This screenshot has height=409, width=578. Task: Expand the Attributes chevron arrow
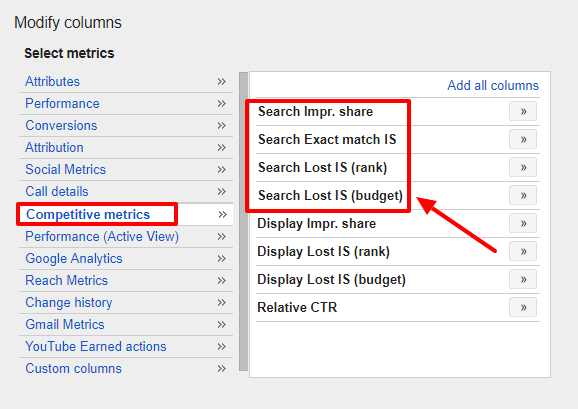tap(222, 81)
